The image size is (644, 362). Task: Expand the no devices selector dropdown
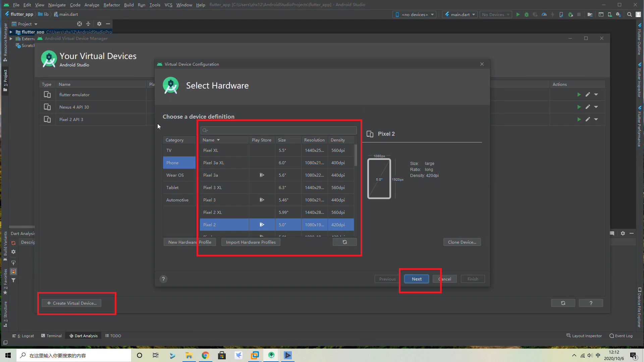(415, 14)
